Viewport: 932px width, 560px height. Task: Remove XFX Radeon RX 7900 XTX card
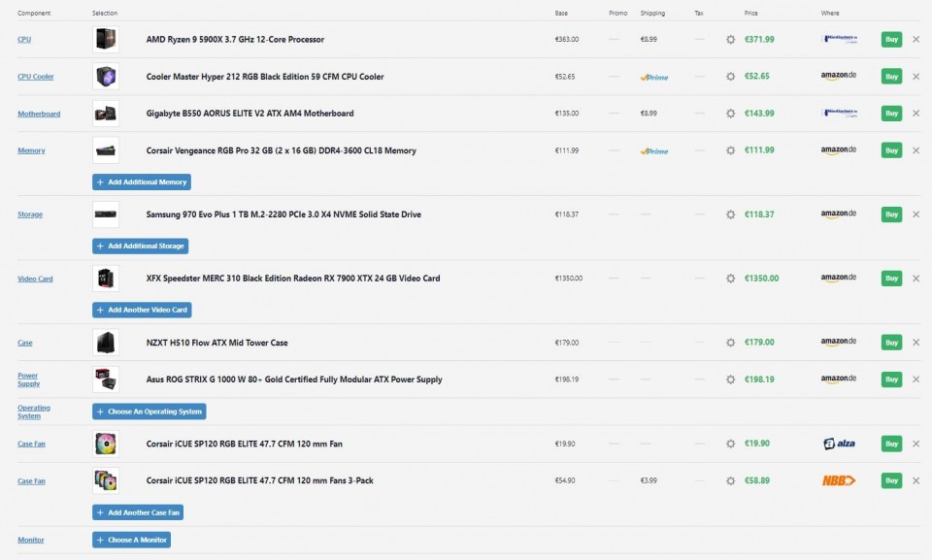[915, 279]
